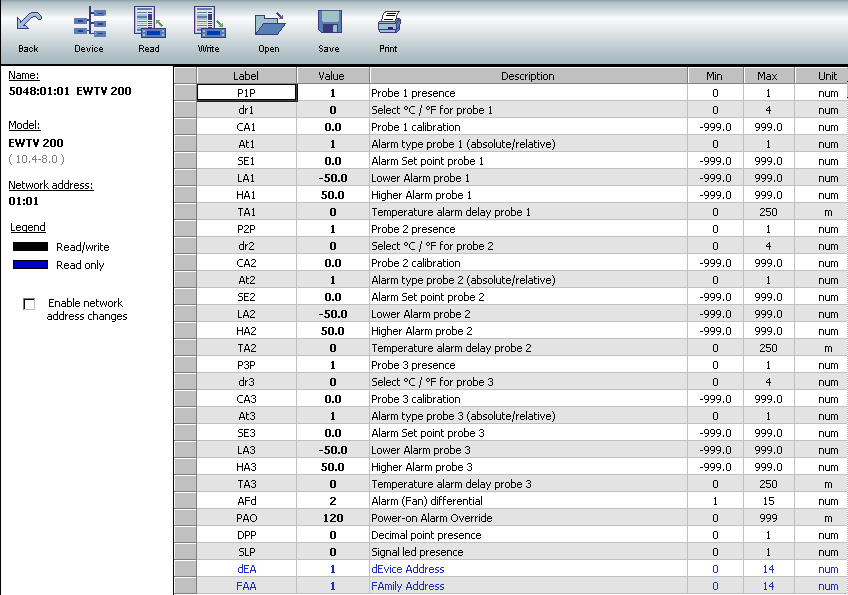Select the P2P label cell

coord(247,229)
